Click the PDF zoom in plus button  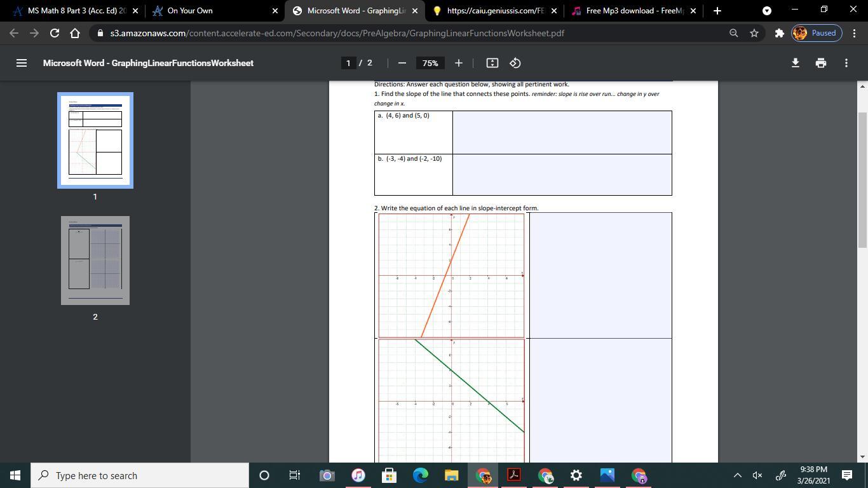click(x=458, y=63)
